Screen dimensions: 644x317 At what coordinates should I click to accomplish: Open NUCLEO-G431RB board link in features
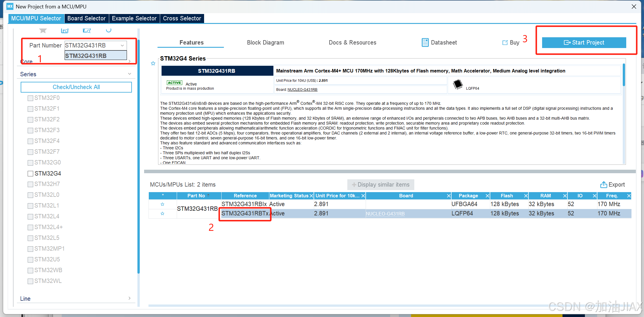[302, 90]
